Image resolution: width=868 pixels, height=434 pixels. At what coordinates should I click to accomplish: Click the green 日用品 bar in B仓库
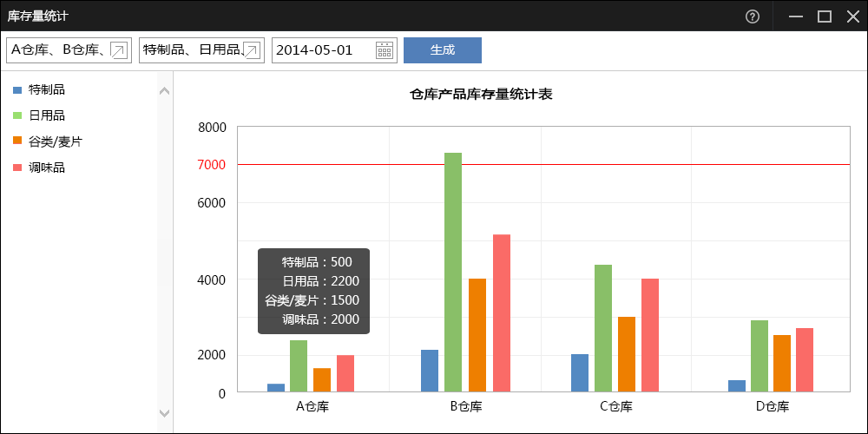tap(453, 273)
